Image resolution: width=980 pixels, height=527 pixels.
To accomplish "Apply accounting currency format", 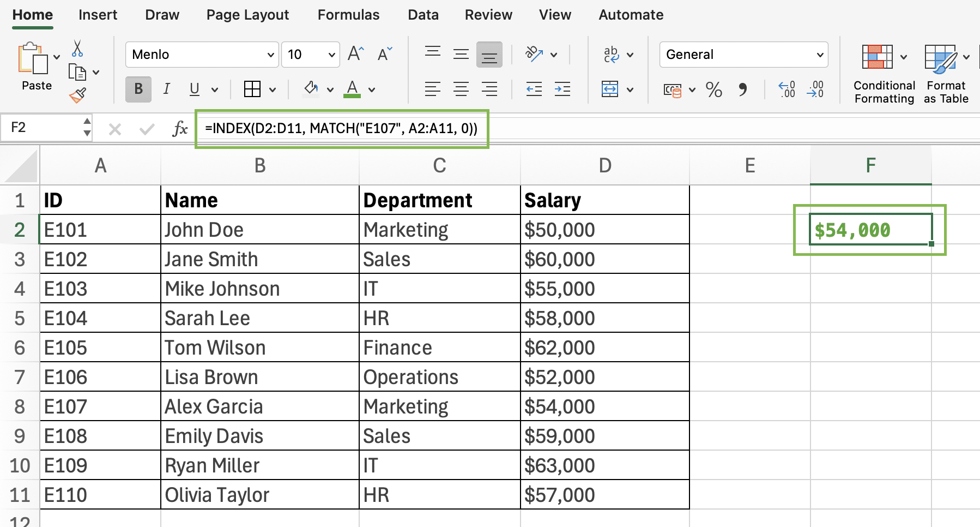I will 673,90.
